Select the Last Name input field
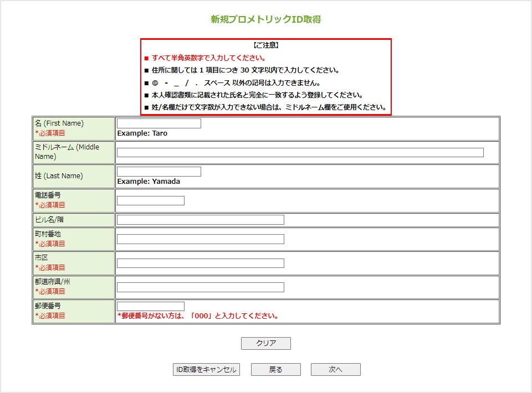Viewport: 532px width, 393px height. [159, 172]
